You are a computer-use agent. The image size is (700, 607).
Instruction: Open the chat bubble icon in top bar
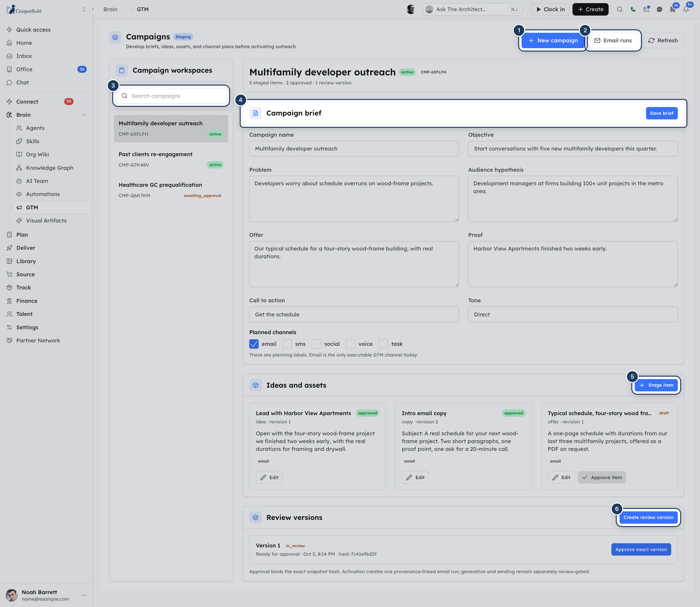tap(659, 9)
